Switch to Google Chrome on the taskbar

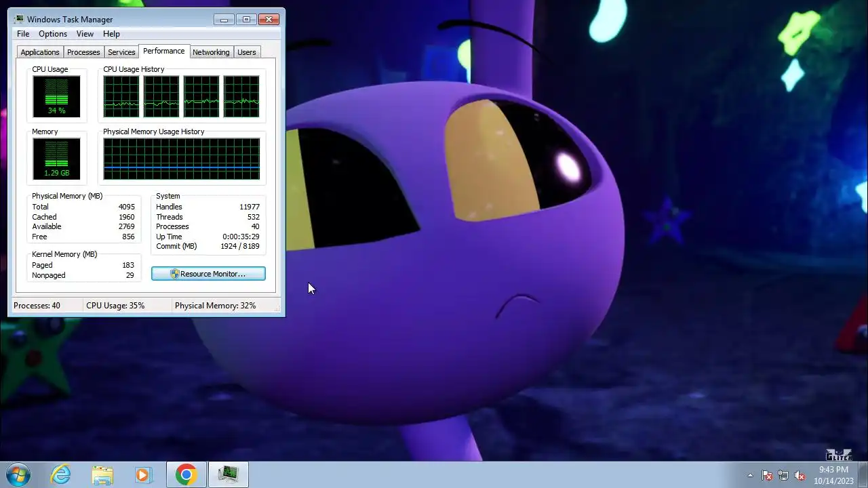coord(186,474)
